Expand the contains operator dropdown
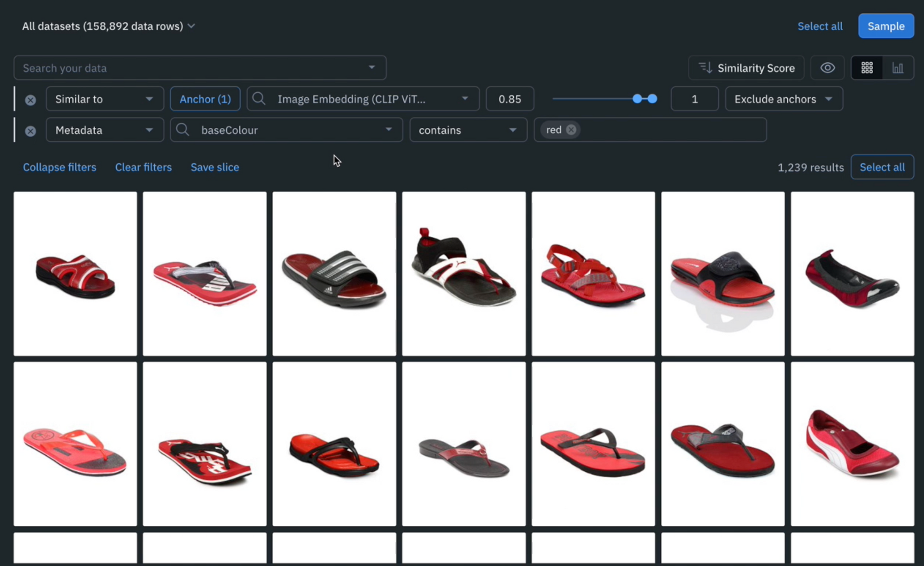The height and width of the screenshot is (566, 924). [468, 130]
